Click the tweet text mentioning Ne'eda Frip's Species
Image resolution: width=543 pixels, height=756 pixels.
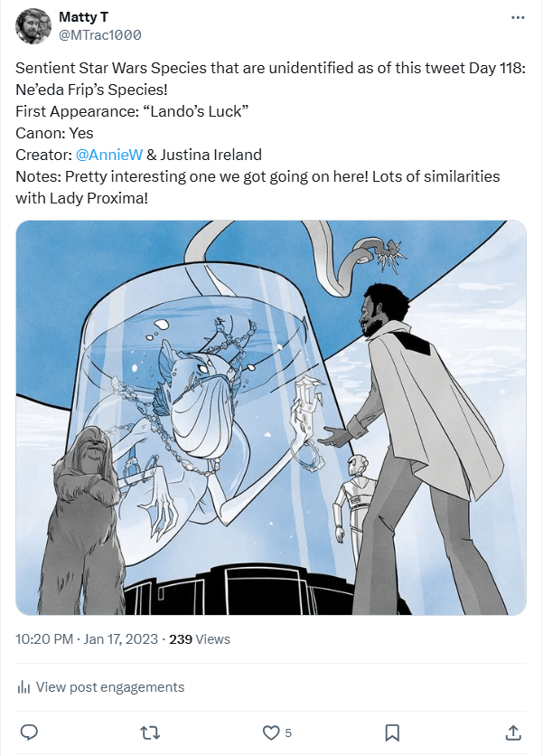(x=91, y=90)
